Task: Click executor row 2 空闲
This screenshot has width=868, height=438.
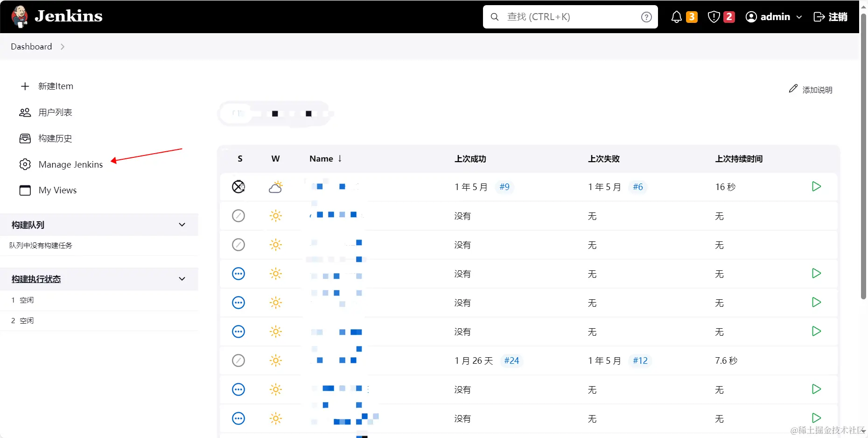Action: (99, 321)
